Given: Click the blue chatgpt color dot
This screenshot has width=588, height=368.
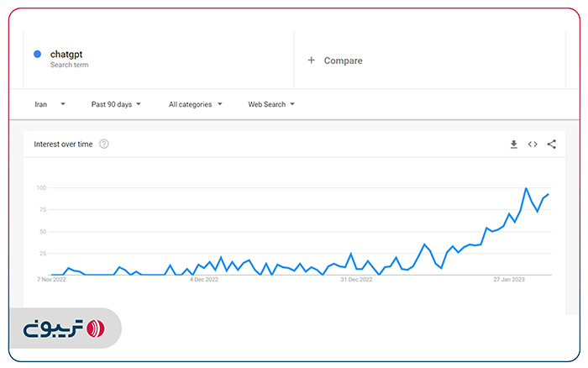Looking at the screenshot, I should click(x=38, y=55).
